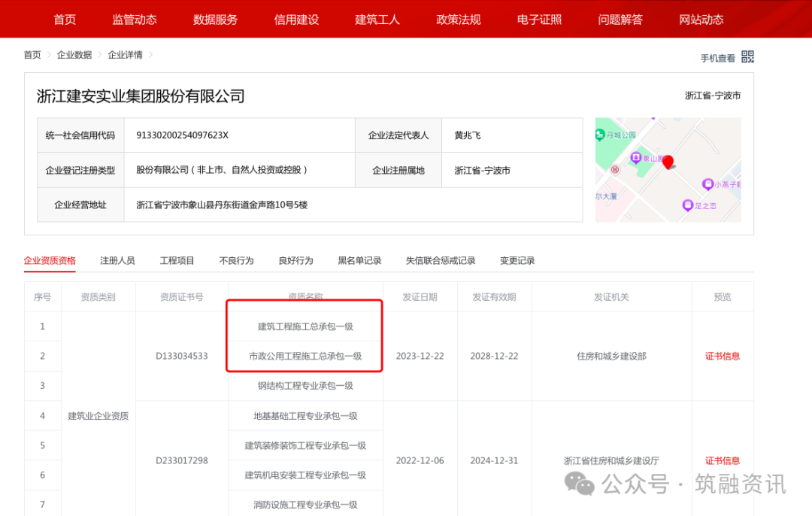The height and width of the screenshot is (516, 812).
Task: Click issuing authority 住房和城乡建设部
Action: click(x=611, y=356)
